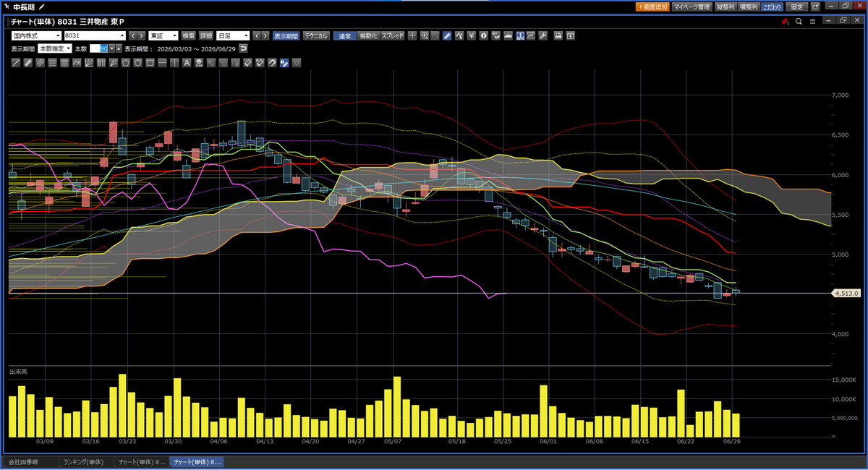The width and height of the screenshot is (868, 470).
Task: Click the テクニカル technical button
Action: click(x=316, y=35)
